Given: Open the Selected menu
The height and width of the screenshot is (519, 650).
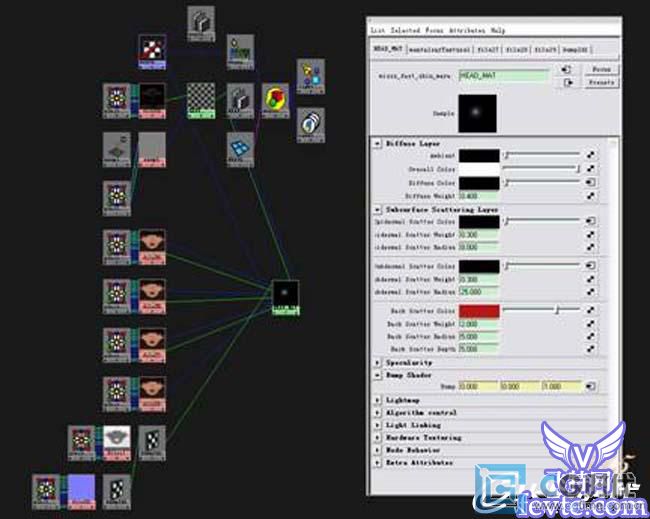Looking at the screenshot, I should point(405,30).
